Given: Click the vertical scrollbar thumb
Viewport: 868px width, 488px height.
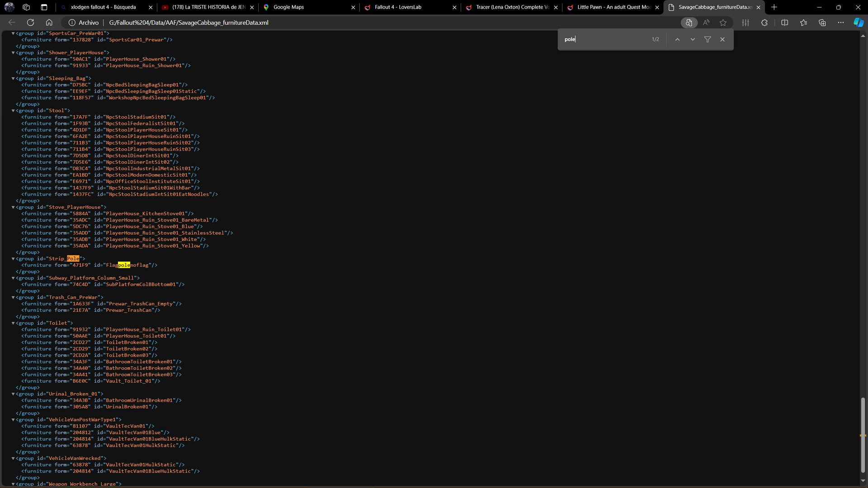Looking at the screenshot, I should click(x=863, y=435).
